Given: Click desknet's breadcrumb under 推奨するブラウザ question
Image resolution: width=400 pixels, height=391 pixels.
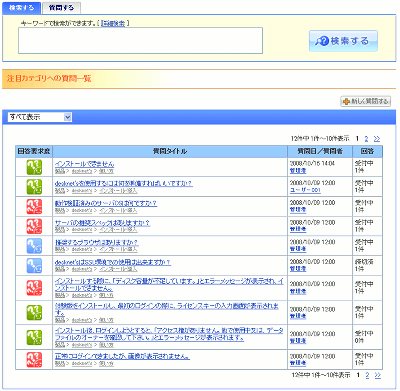Looking at the screenshot, I should click(x=82, y=250).
